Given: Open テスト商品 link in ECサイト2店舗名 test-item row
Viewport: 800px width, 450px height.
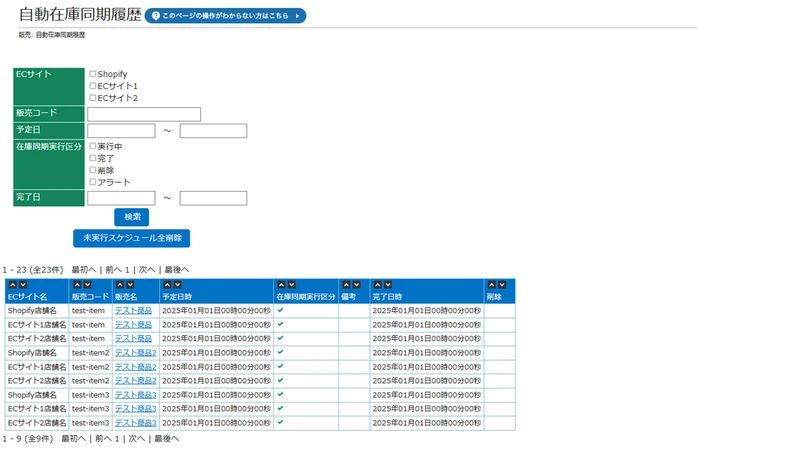Looking at the screenshot, I should [x=133, y=339].
